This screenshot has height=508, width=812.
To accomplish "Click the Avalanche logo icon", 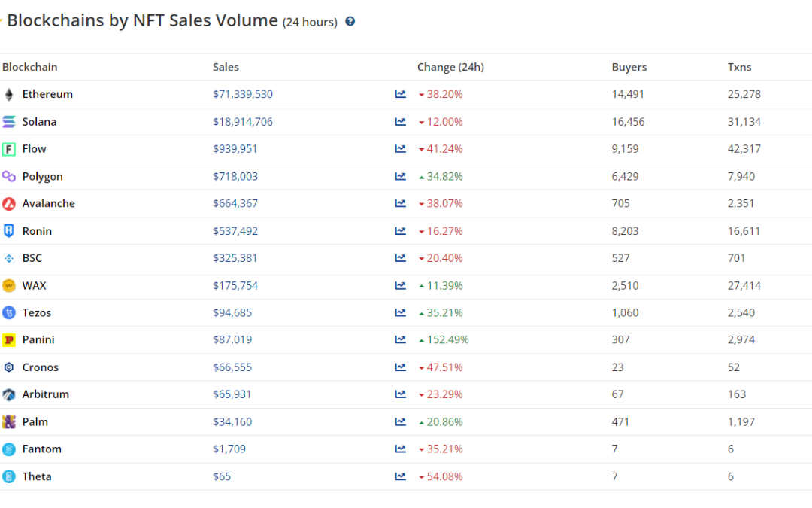I will tap(9, 204).
